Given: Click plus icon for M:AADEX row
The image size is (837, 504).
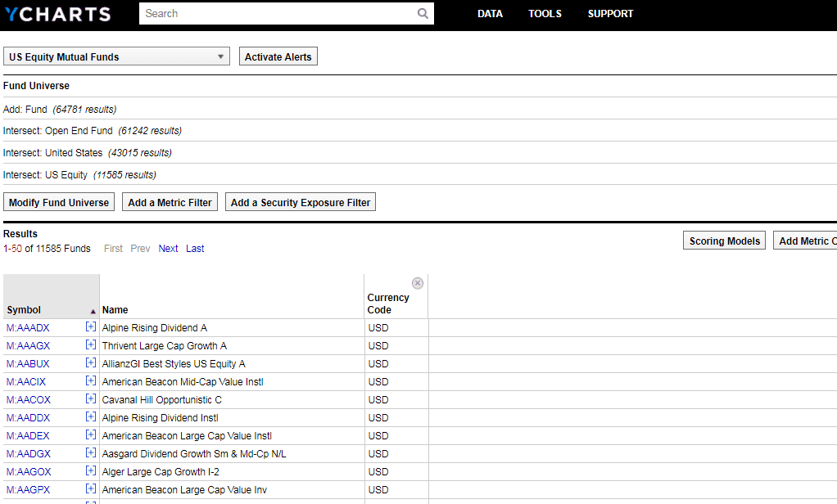Looking at the screenshot, I should (x=91, y=435).
